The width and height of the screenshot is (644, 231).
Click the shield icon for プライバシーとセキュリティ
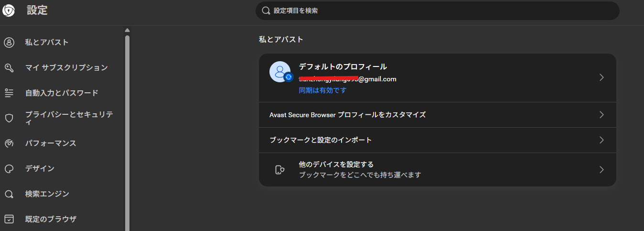point(9,118)
